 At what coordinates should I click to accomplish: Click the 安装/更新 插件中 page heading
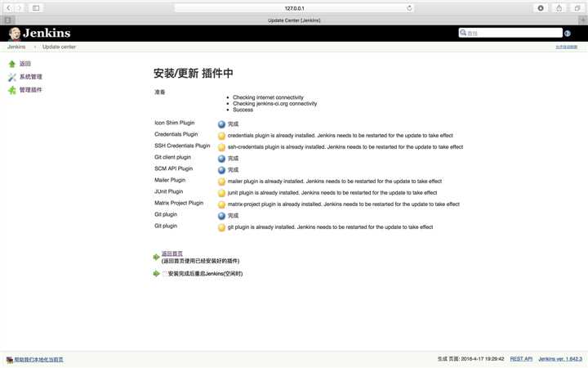point(193,74)
